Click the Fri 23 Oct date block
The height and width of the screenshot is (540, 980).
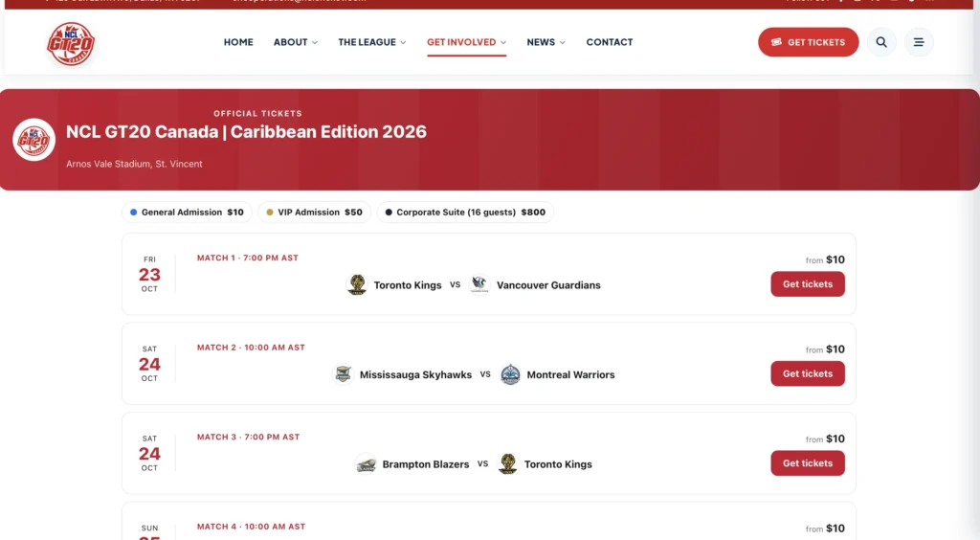[x=149, y=274]
